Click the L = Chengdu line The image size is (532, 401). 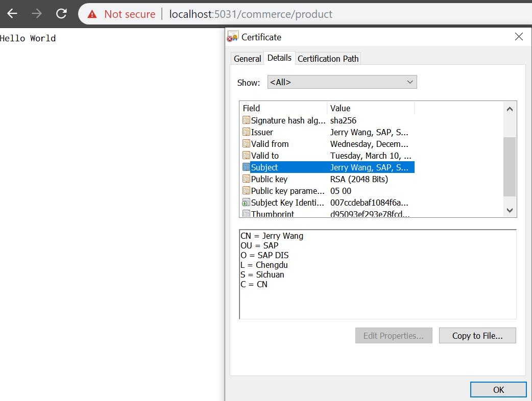[264, 265]
